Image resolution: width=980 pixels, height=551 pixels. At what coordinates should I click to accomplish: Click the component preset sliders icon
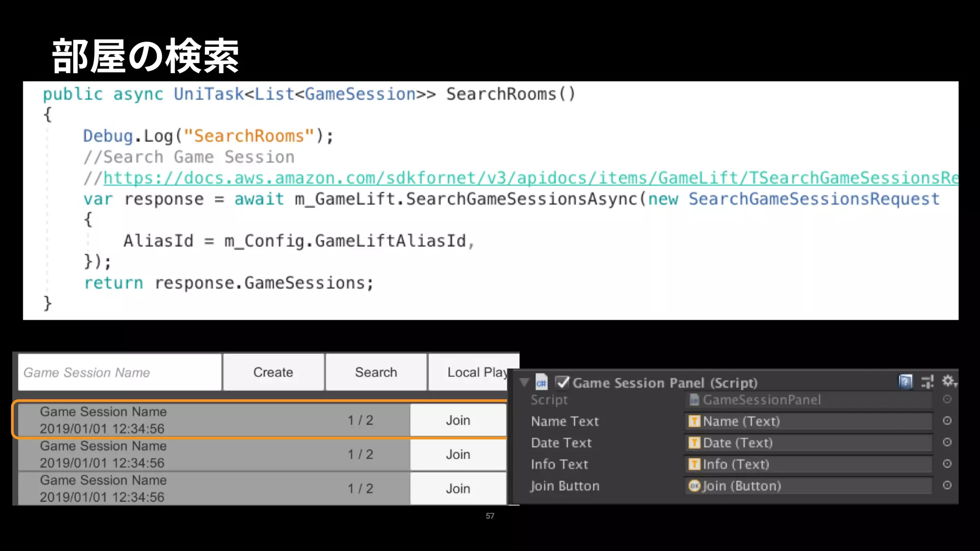[927, 382]
